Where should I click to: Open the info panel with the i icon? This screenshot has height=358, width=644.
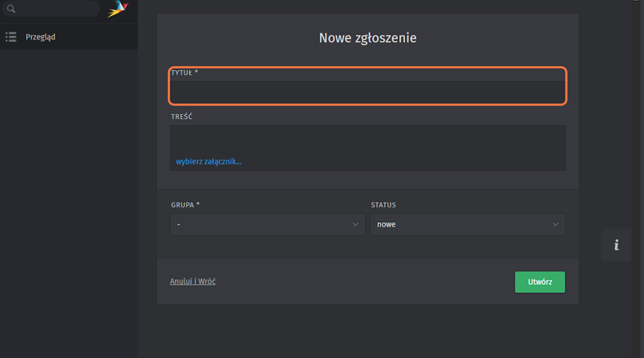[616, 245]
